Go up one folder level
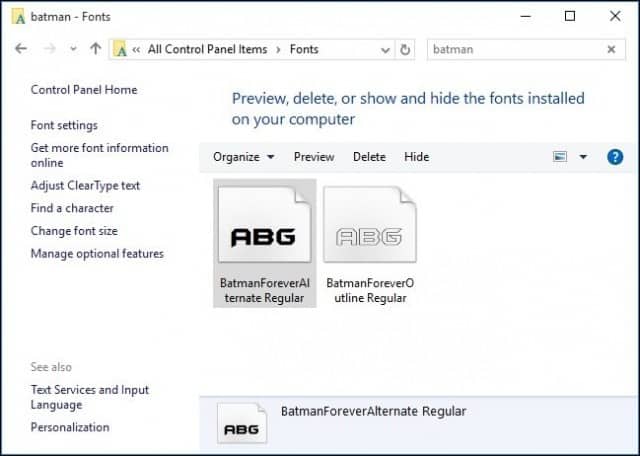Viewport: 640px width, 456px height. coord(96,49)
